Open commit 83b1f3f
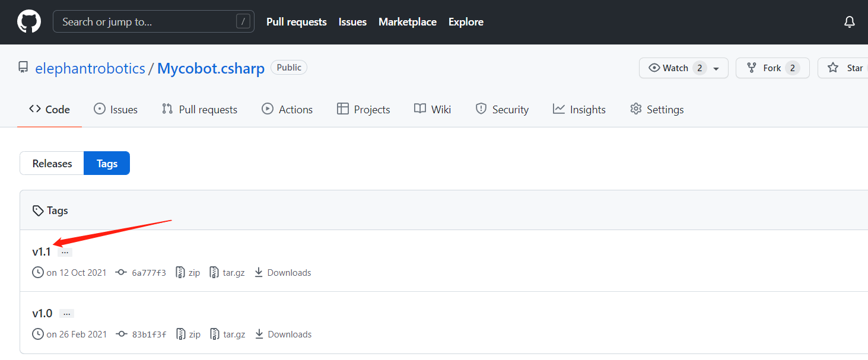 tap(148, 334)
